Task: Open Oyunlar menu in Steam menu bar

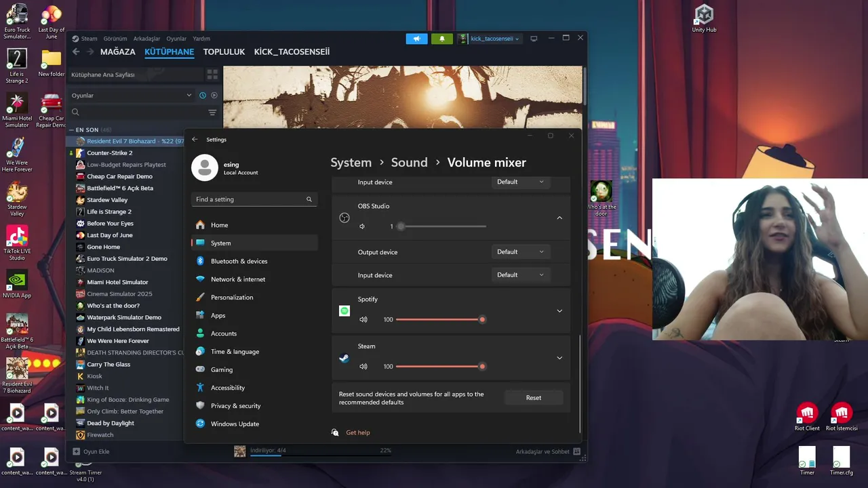Action: [176, 39]
